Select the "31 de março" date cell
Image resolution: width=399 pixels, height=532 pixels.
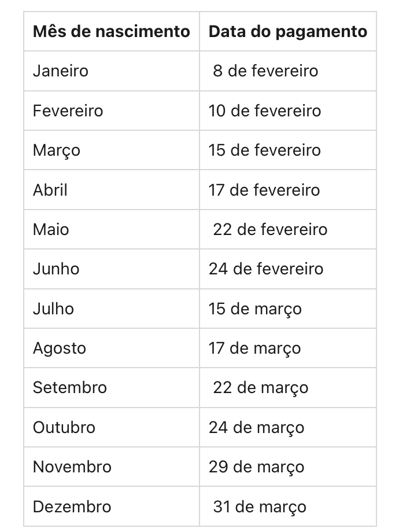(x=260, y=507)
